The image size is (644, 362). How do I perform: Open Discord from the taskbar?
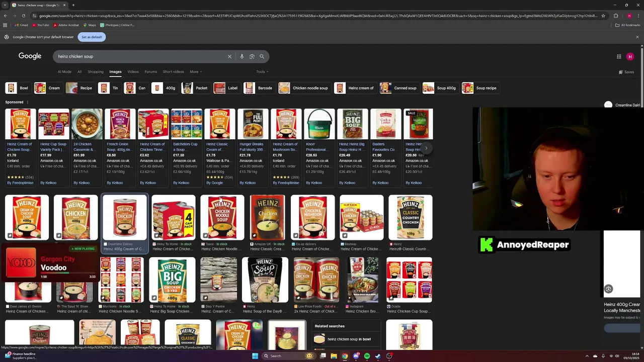[x=356, y=356]
